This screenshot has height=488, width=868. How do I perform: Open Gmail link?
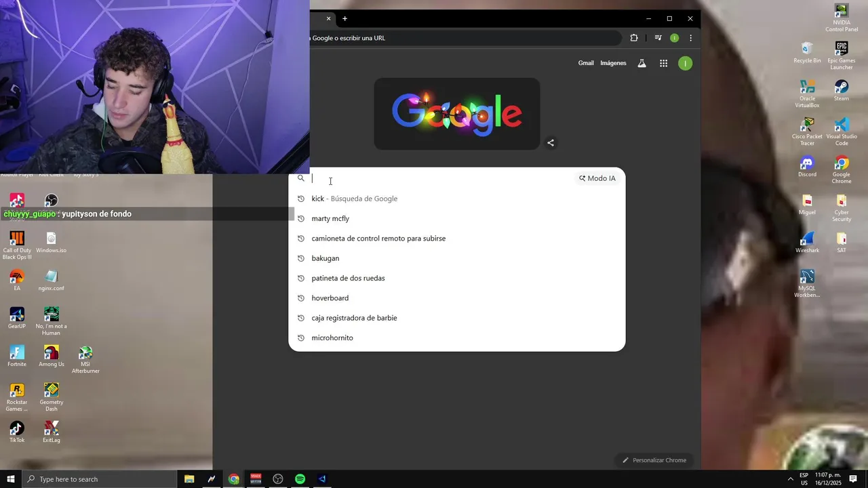[x=586, y=63]
